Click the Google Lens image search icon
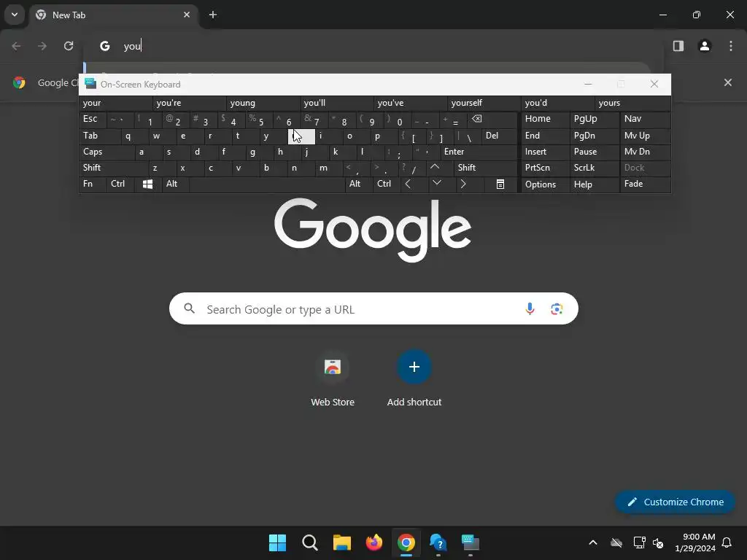 point(557,309)
